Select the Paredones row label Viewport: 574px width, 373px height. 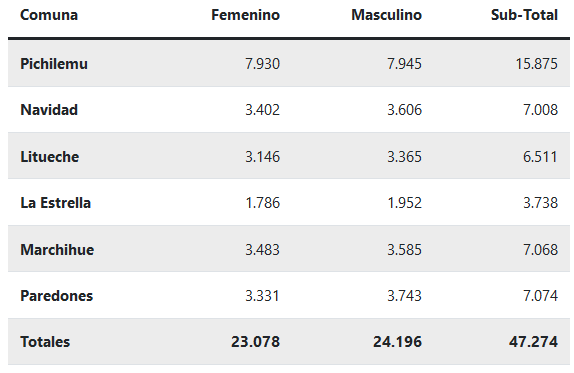click(x=56, y=296)
